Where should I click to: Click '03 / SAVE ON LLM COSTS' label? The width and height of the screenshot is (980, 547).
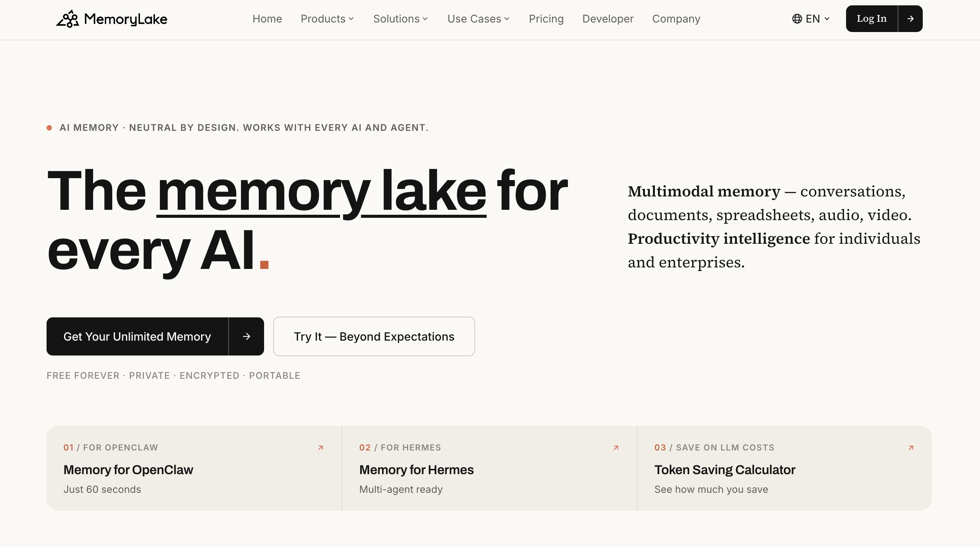click(x=714, y=447)
